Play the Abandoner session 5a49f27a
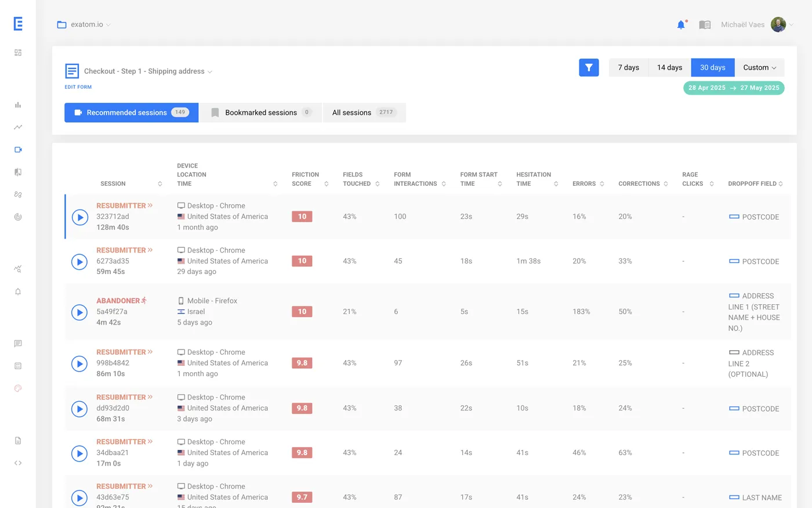 pyautogui.click(x=79, y=312)
